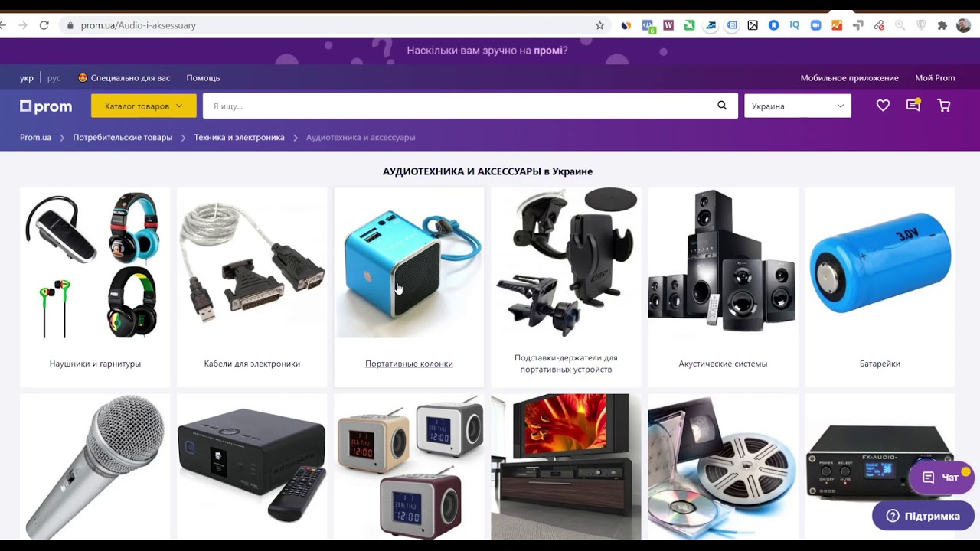Switch language to укр
This screenshot has height=551, width=980.
[x=27, y=78]
